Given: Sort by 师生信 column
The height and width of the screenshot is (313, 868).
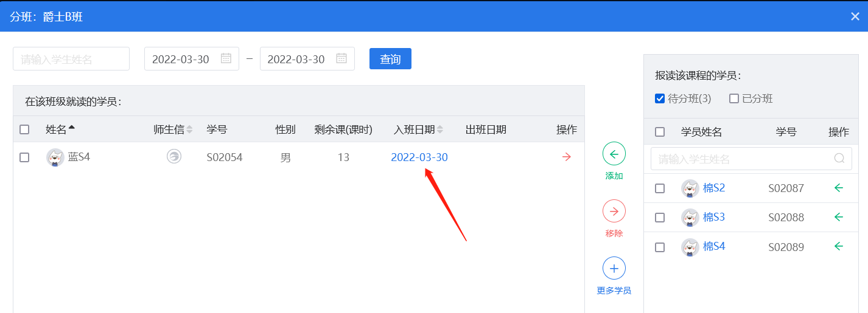Looking at the screenshot, I should coord(189,129).
